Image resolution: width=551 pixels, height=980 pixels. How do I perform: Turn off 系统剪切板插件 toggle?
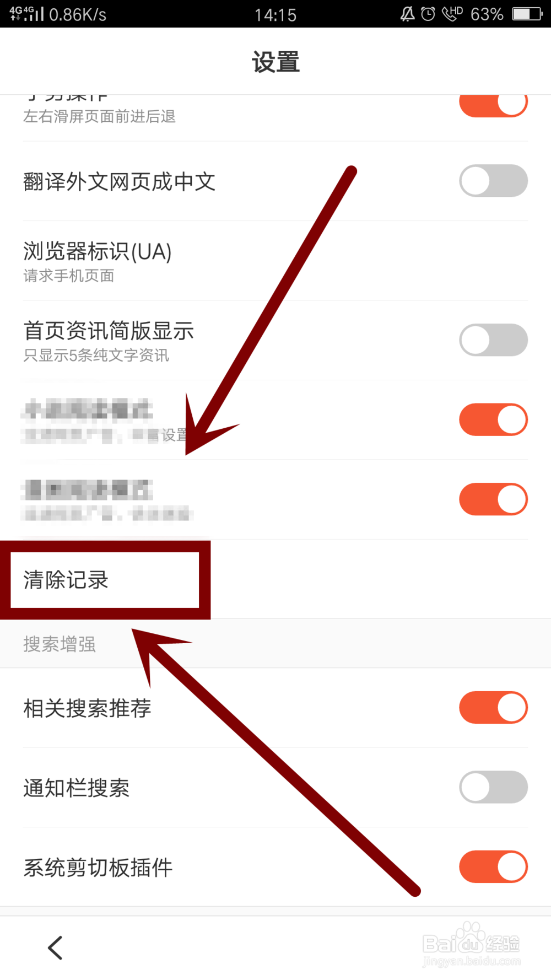tap(494, 867)
